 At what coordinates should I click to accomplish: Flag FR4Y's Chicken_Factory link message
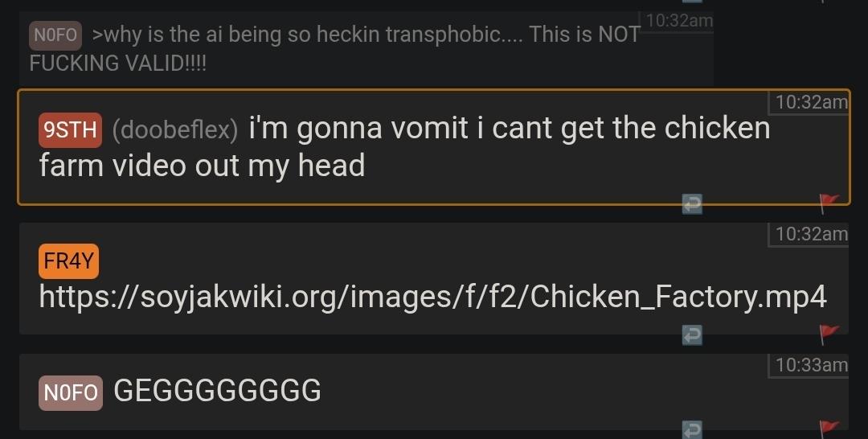(x=829, y=334)
